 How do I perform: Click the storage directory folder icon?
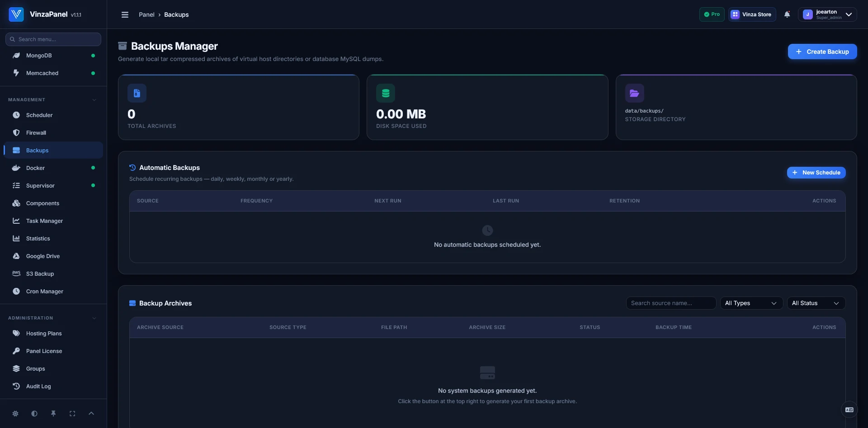click(x=635, y=93)
